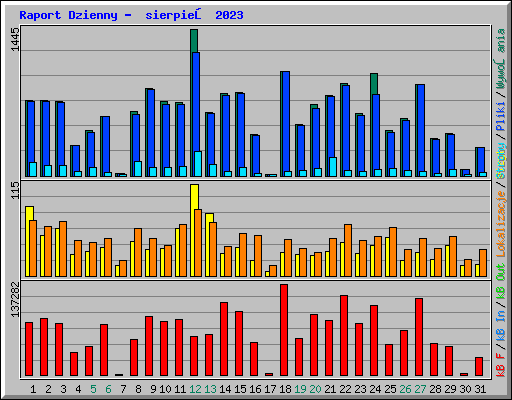
Task: Click the 'Raport Dzienny - sierpień 2023' title
Action: pos(131,15)
